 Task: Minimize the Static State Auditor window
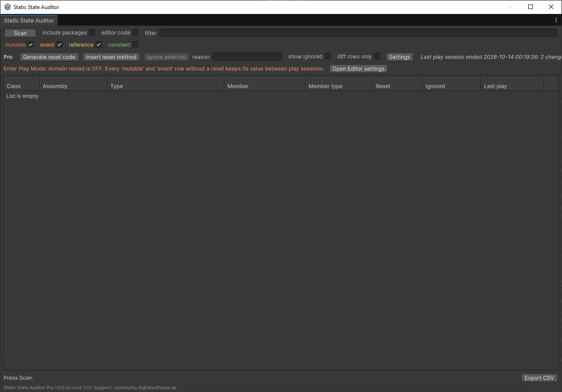(x=510, y=7)
